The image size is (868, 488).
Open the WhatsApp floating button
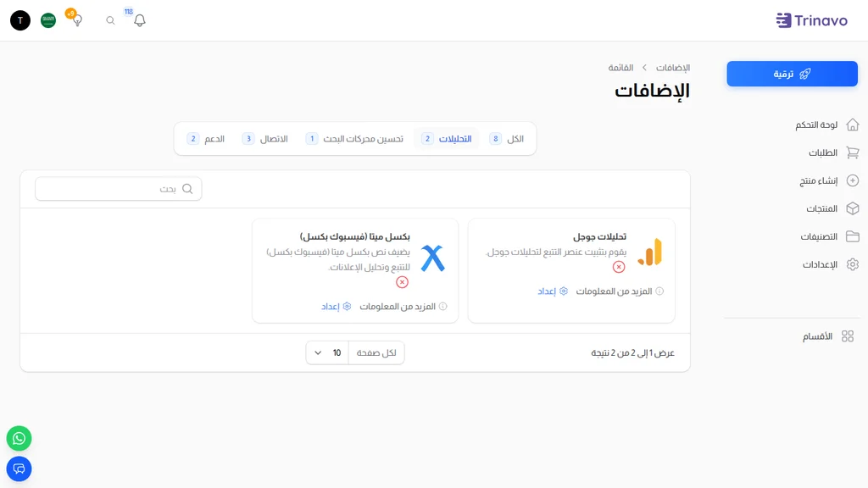(19, 439)
